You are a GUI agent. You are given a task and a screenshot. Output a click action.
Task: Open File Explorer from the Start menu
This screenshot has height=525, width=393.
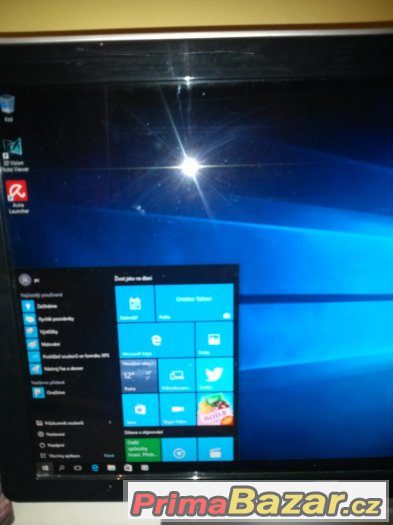point(60,423)
